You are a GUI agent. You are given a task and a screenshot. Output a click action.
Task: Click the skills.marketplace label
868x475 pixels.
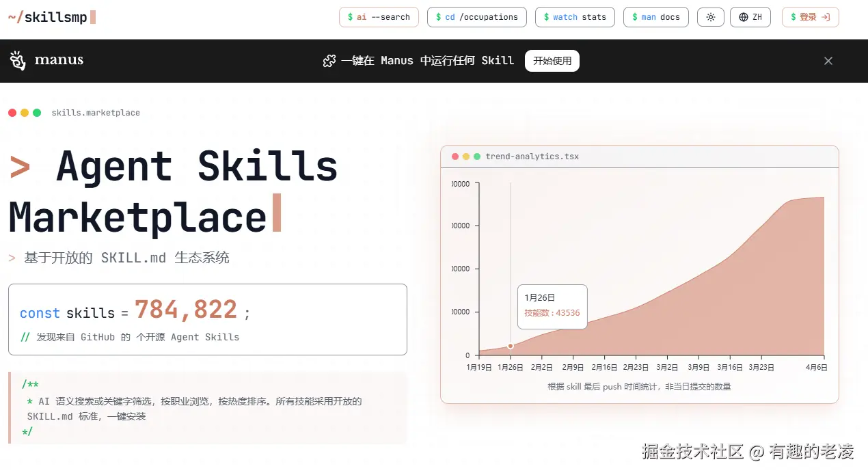(96, 113)
